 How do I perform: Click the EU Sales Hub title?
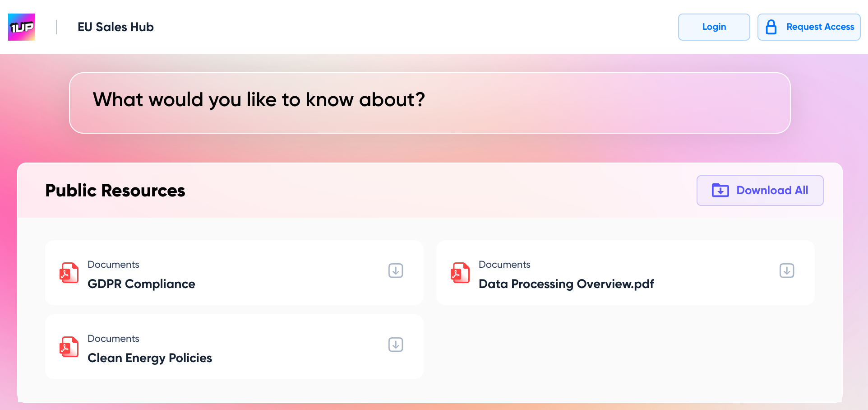(x=115, y=27)
